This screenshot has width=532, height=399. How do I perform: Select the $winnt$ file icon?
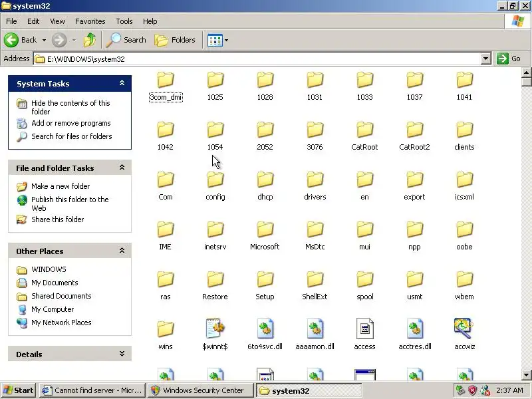pos(215,329)
